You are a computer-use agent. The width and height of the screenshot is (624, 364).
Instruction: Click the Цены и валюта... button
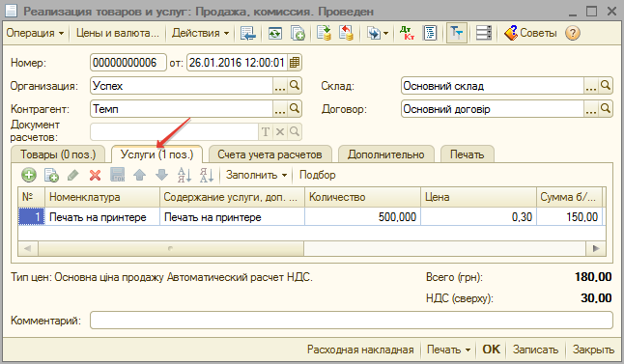pyautogui.click(x=118, y=33)
